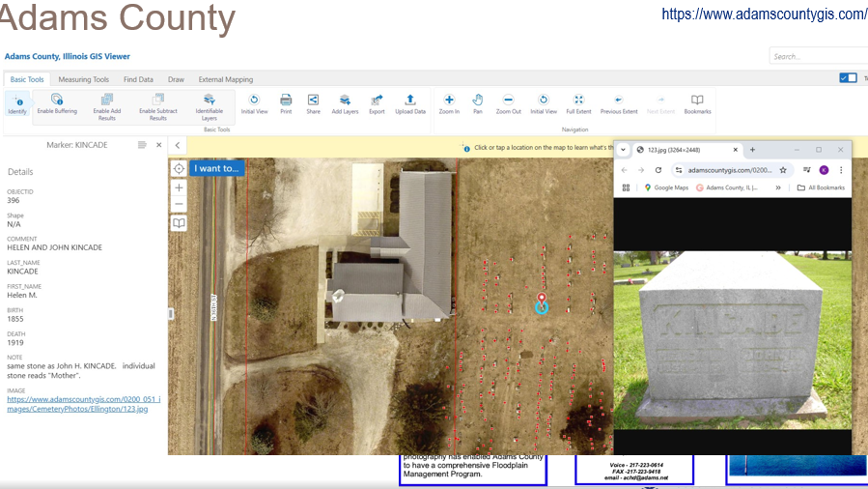This screenshot has width=868, height=489.
Task: Expand hidden bookmarks with double chevron
Action: (x=778, y=187)
